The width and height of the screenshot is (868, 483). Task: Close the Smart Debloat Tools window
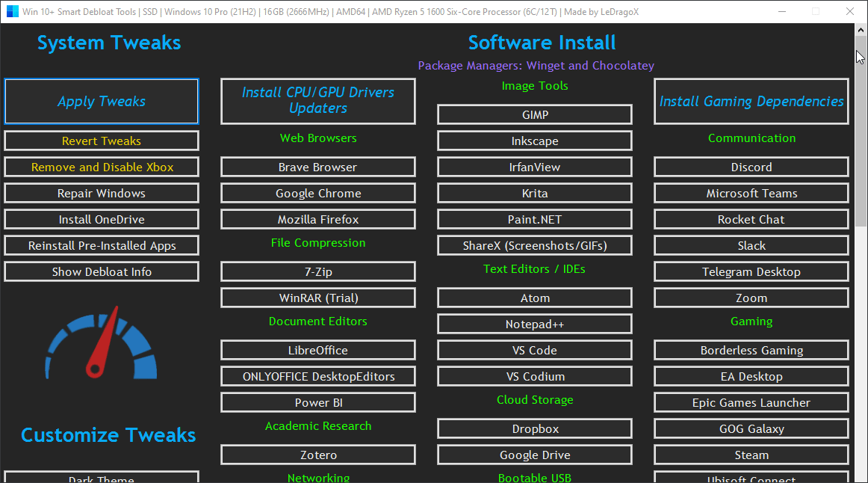click(x=850, y=12)
